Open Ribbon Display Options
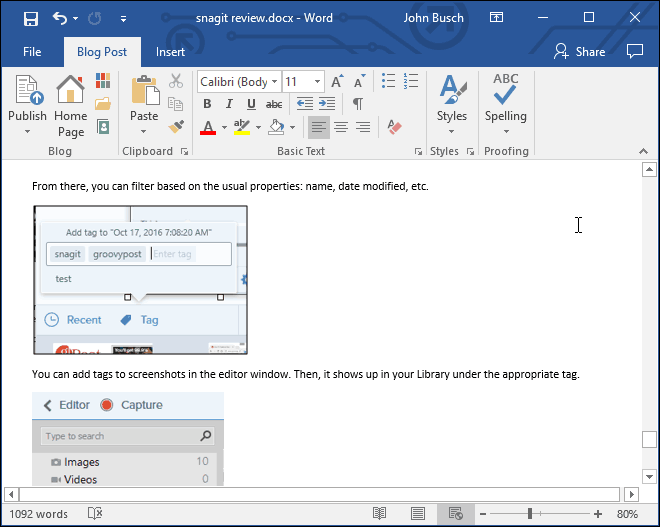Image resolution: width=660 pixels, height=527 pixels. pos(496,17)
